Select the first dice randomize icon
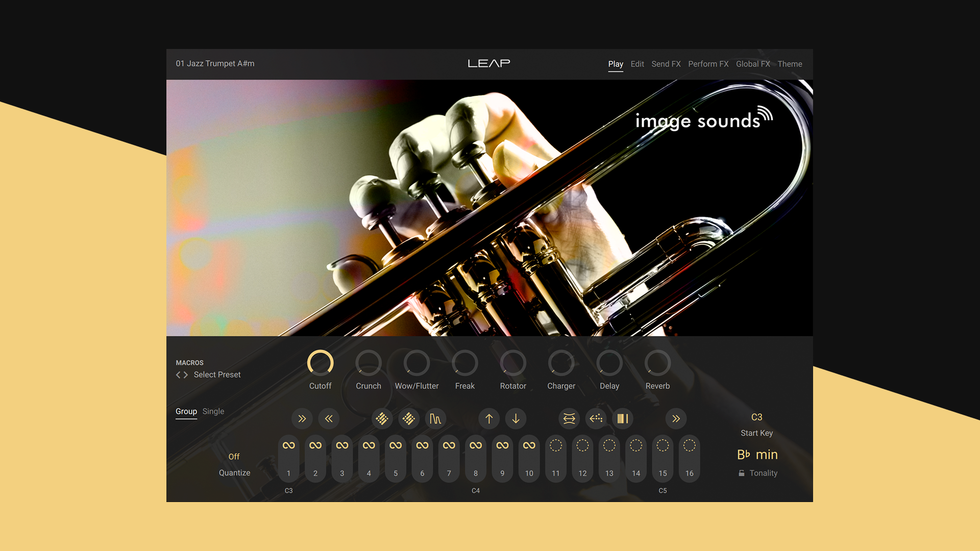This screenshot has width=980, height=551. [382, 418]
